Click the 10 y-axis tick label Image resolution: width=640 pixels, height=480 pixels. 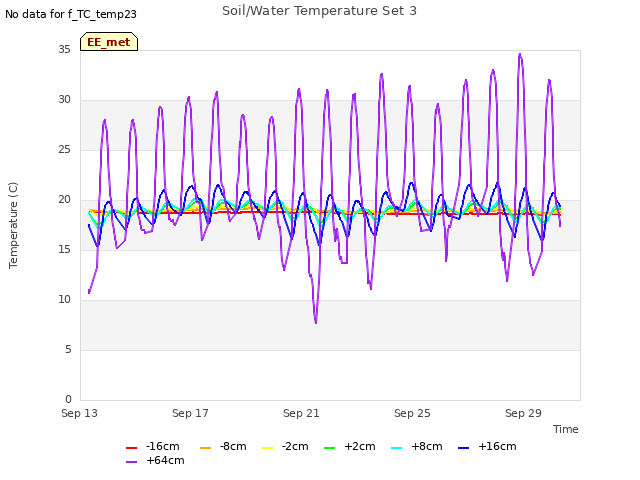64,300
